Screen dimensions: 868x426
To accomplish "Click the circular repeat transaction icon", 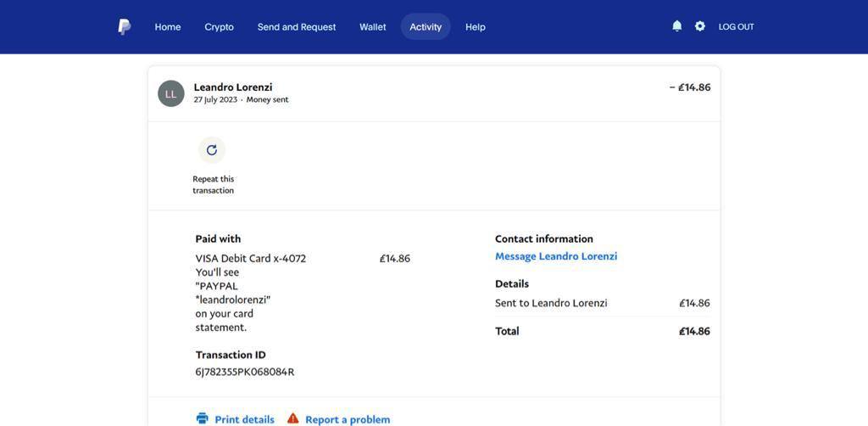I will pyautogui.click(x=212, y=150).
